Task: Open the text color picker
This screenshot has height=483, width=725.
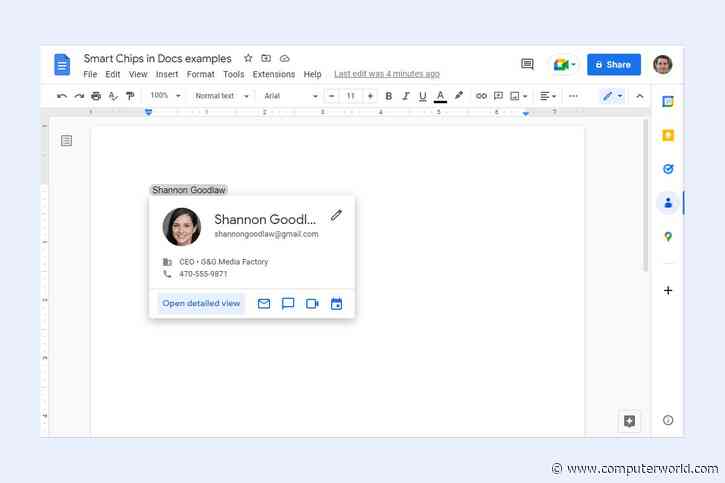Action: (440, 96)
